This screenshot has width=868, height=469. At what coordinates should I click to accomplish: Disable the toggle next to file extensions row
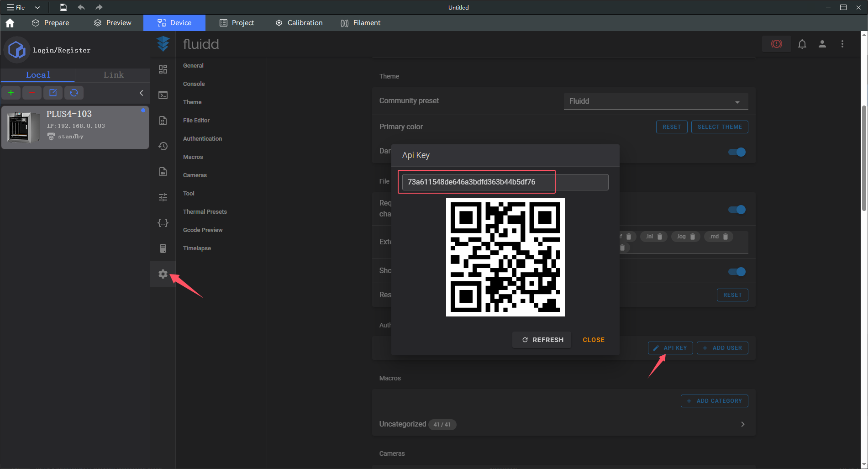pos(736,210)
